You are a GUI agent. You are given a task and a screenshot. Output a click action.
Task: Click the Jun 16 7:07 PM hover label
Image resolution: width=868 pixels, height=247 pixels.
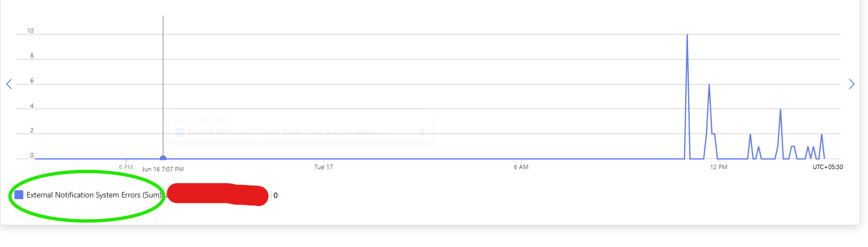coord(163,169)
